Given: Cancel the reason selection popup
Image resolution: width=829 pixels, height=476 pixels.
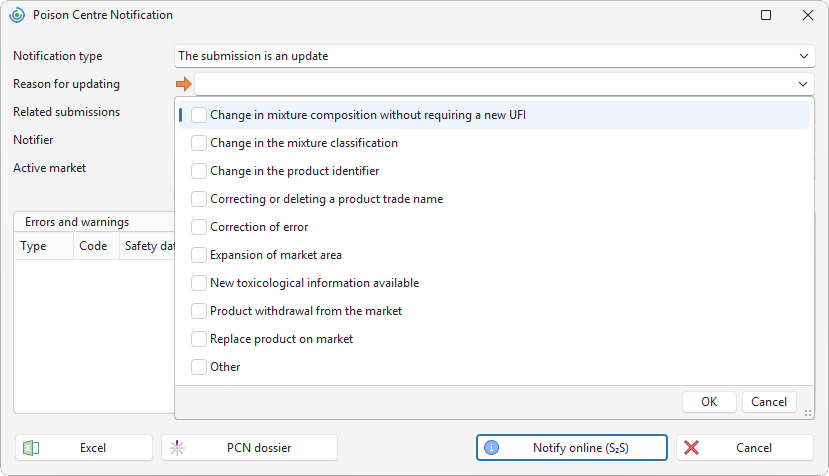Looking at the screenshot, I should coord(769,402).
